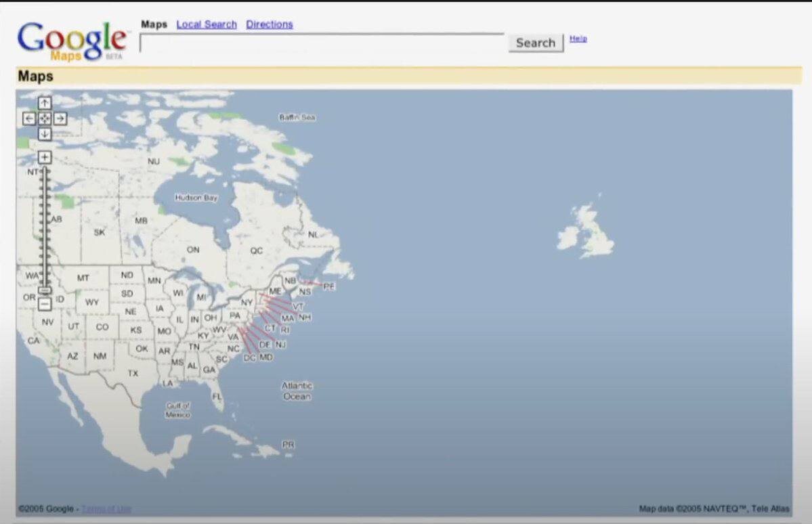Click the QC province label
This screenshot has width=812, height=524.
click(257, 250)
